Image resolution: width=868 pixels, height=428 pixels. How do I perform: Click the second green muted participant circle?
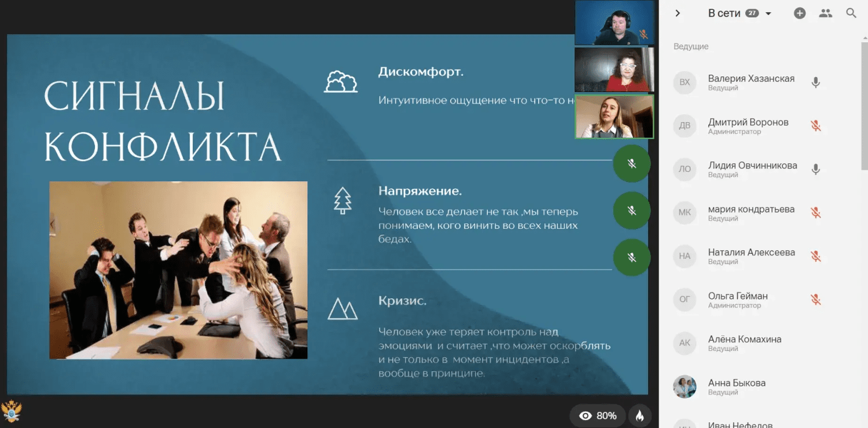coord(632,211)
